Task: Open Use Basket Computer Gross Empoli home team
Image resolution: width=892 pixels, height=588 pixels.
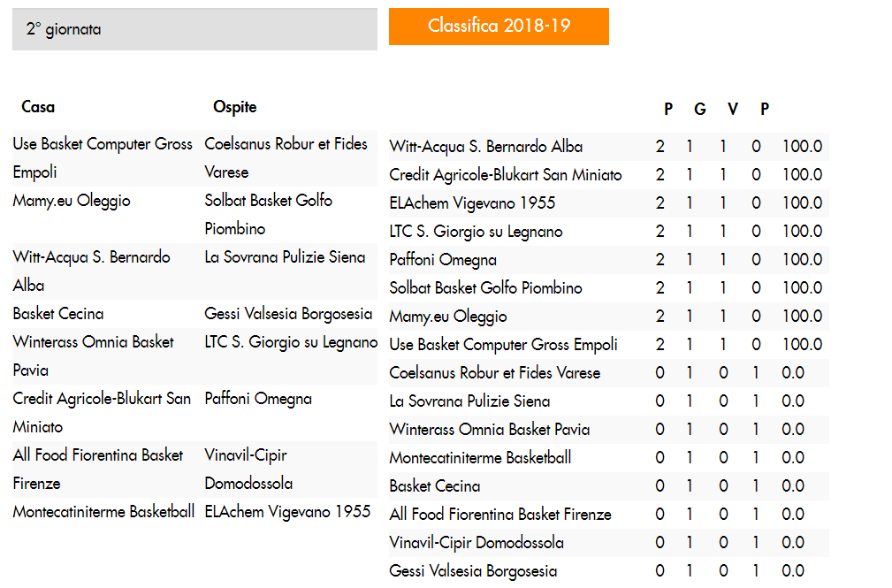Action: tap(103, 158)
